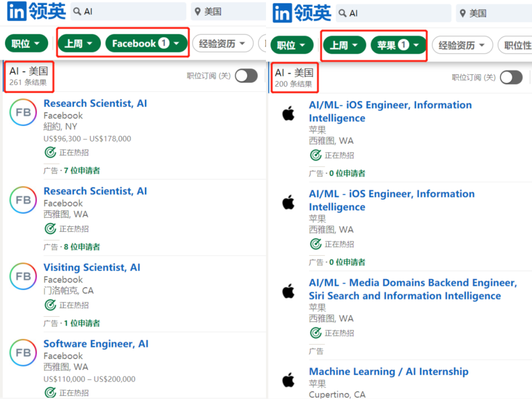The width and height of the screenshot is (532, 399).
Task: Toggle job alert switch in Apple results
Action: [x=511, y=77]
